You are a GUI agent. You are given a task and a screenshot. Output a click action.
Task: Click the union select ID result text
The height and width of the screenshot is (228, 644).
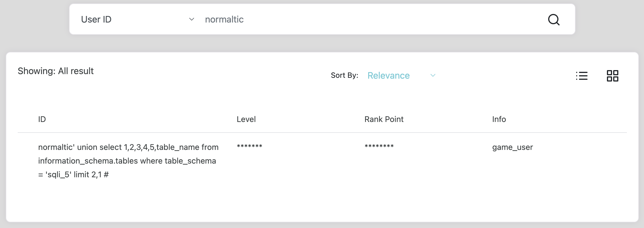click(x=128, y=161)
